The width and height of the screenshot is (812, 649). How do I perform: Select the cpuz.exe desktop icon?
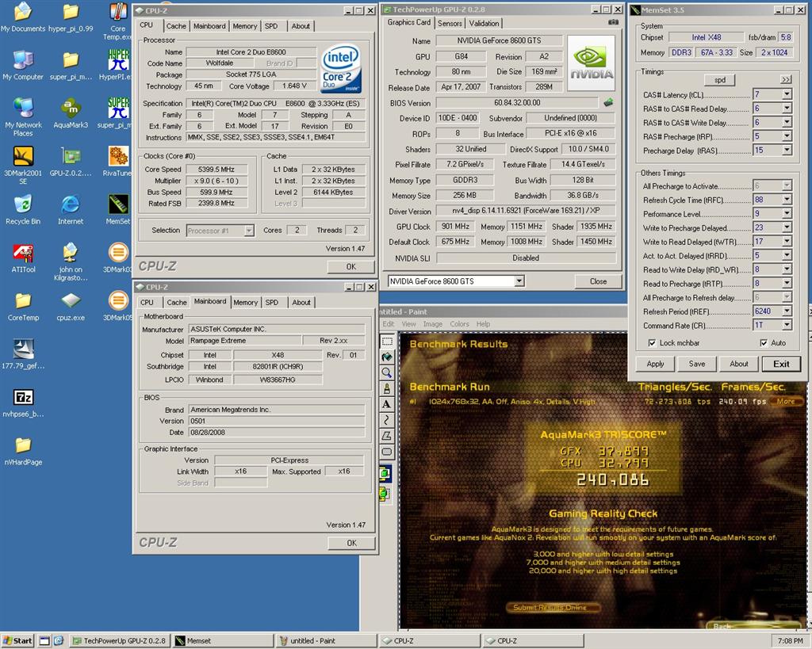pyautogui.click(x=71, y=306)
